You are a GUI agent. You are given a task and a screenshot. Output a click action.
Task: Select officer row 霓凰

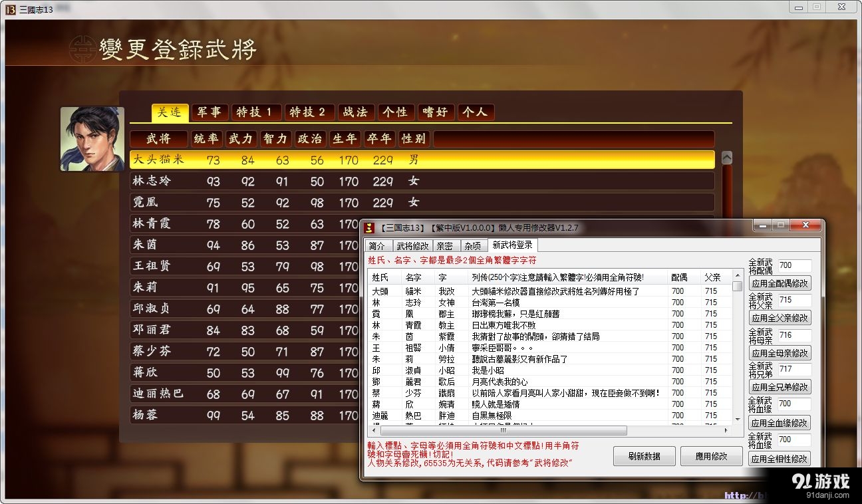(422, 202)
